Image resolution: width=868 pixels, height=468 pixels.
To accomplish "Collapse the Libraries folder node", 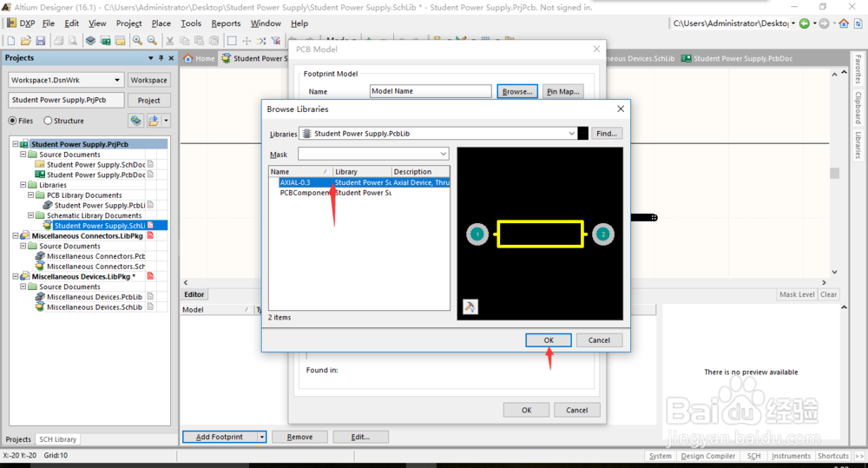I will pos(23,184).
